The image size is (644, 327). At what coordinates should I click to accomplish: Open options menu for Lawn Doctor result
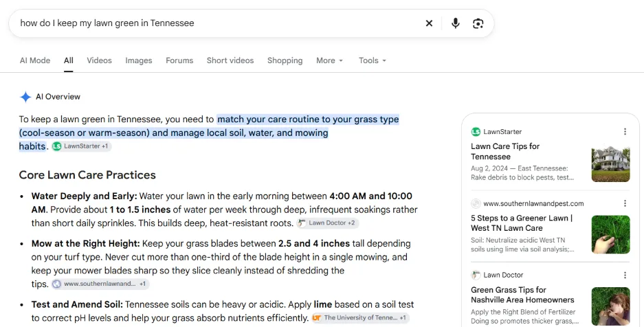point(625,275)
